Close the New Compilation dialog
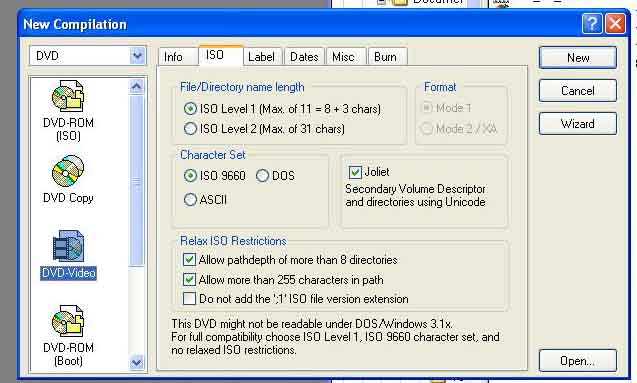The image size is (637, 383). tap(615, 24)
